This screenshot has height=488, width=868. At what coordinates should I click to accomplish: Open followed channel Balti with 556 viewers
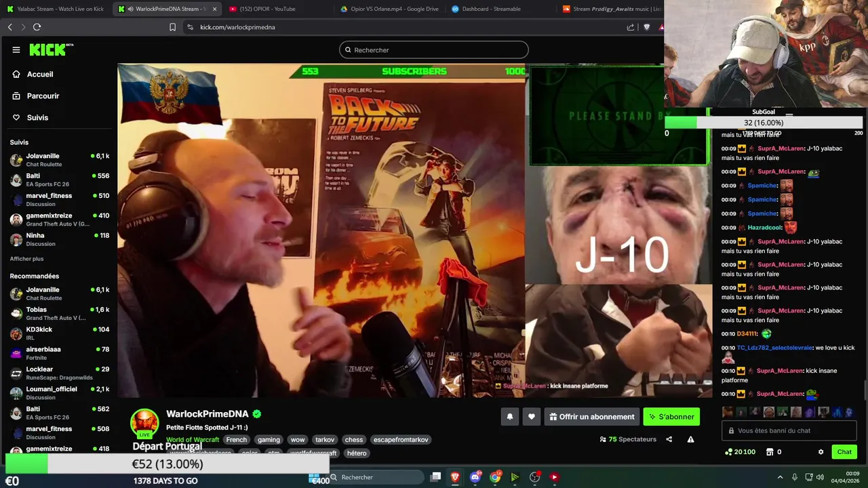(x=60, y=180)
